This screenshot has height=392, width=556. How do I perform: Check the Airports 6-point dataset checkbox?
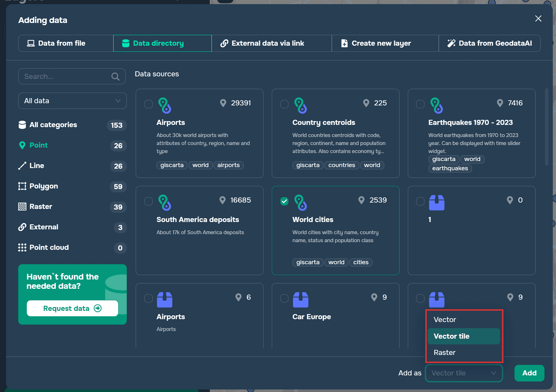click(148, 299)
